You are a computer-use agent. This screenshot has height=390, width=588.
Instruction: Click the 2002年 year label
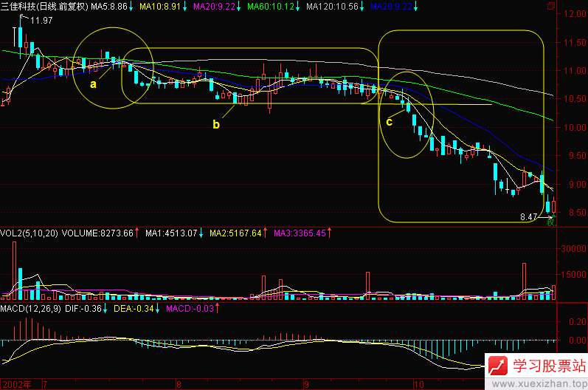tap(17, 385)
